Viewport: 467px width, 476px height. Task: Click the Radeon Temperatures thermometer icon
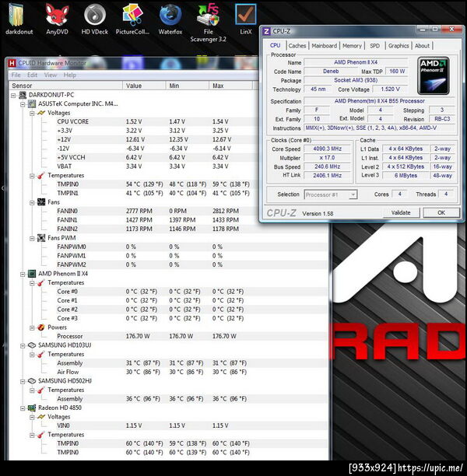pos(41,435)
